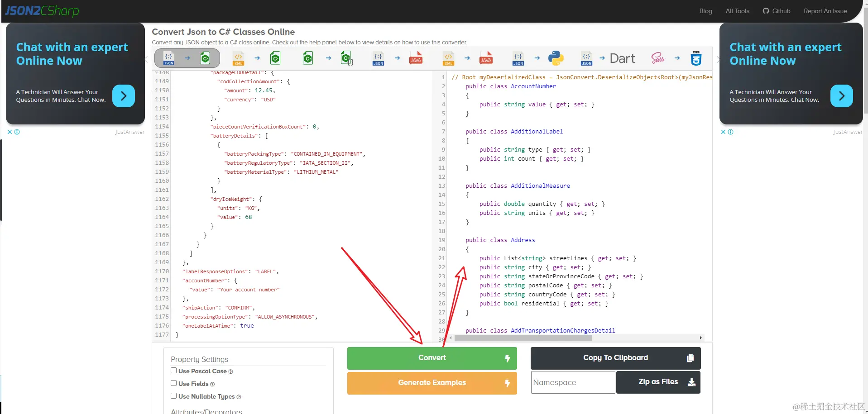The height and width of the screenshot is (414, 868).
Task: Open the XML to C# converter
Action: pyautogui.click(x=257, y=58)
